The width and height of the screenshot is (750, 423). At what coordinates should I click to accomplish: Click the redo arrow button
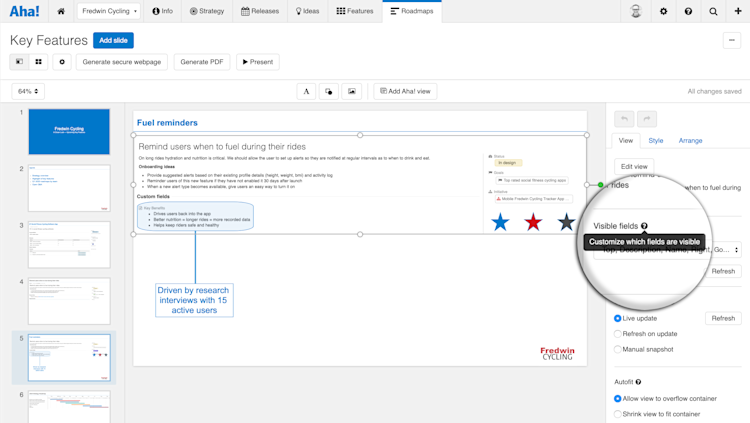[x=647, y=119]
